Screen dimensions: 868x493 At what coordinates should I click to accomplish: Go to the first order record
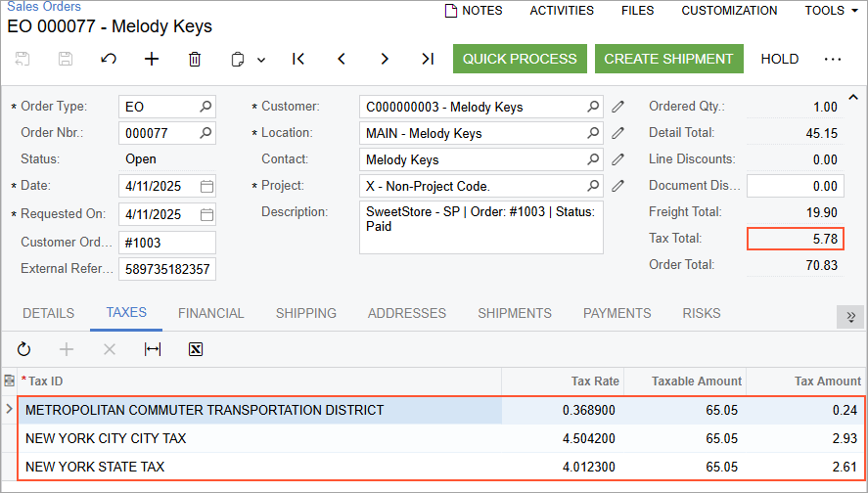[x=298, y=59]
